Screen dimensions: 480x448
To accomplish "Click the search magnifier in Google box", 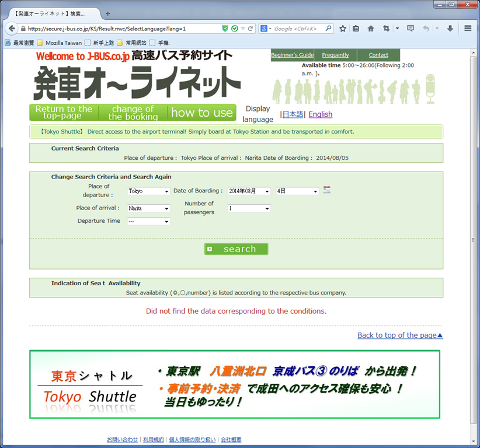I will click(328, 29).
